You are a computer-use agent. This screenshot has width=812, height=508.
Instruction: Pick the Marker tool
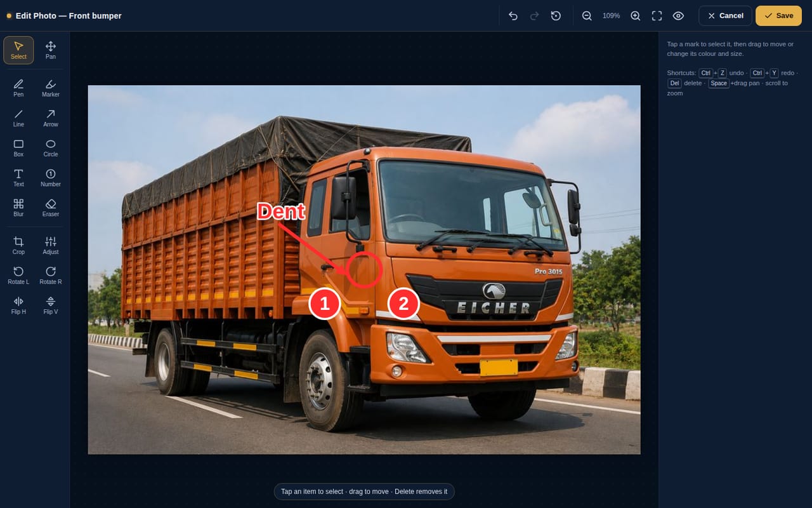[x=51, y=88]
